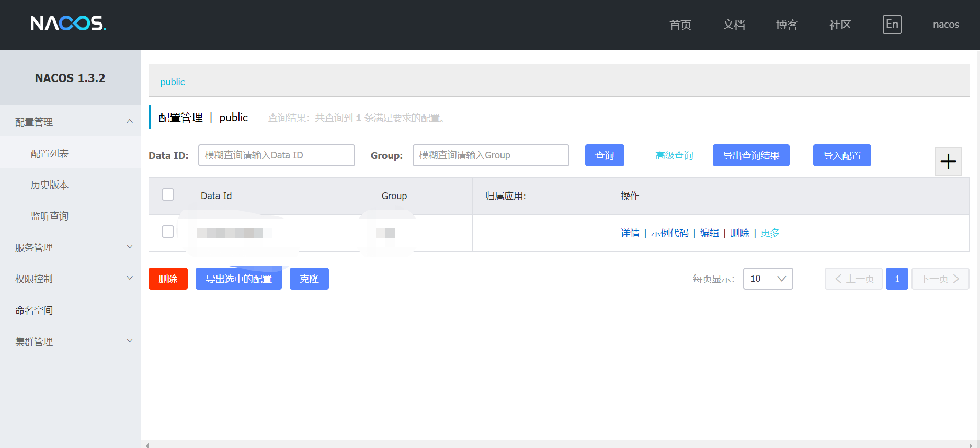The image size is (980, 448).
Task: Go to 首页 in top navigation
Action: 680,25
